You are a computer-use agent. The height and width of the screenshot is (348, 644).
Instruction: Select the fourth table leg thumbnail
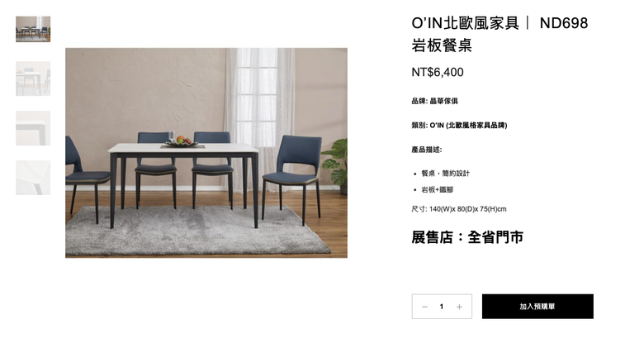click(33, 177)
